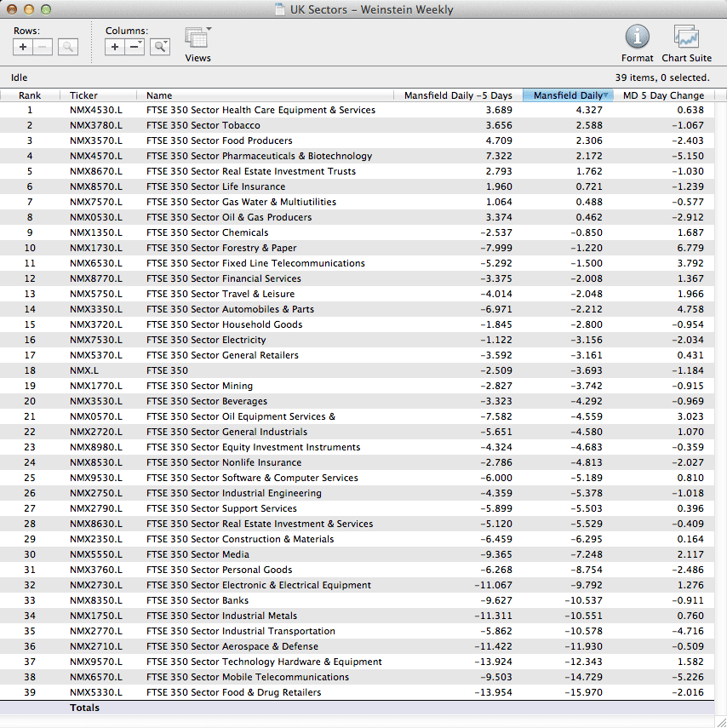The width and height of the screenshot is (727, 728).
Task: Click the add row plus button
Action: (23, 48)
